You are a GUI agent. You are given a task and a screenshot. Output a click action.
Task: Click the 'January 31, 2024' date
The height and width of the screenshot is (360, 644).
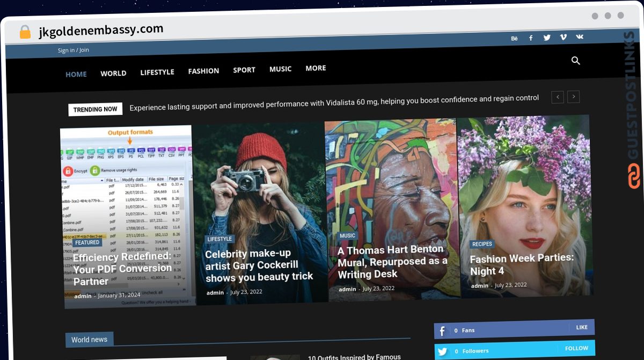point(120,295)
